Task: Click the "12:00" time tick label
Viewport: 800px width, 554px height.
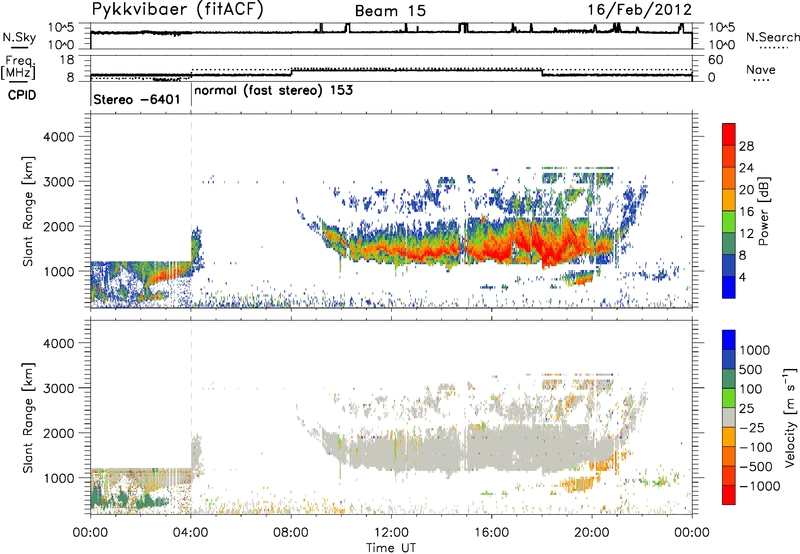Action: tap(391, 533)
